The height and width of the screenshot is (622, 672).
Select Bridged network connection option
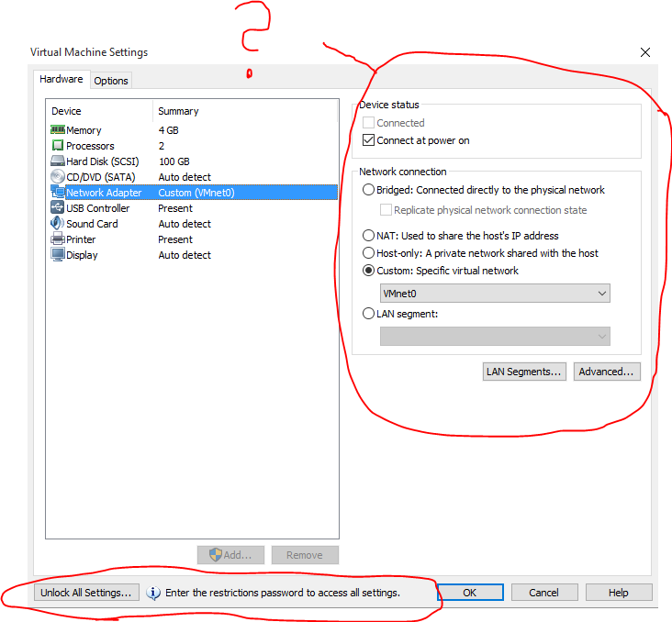369,190
